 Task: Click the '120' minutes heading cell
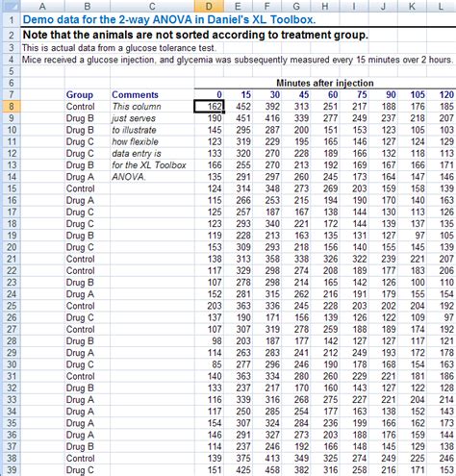[x=446, y=95]
